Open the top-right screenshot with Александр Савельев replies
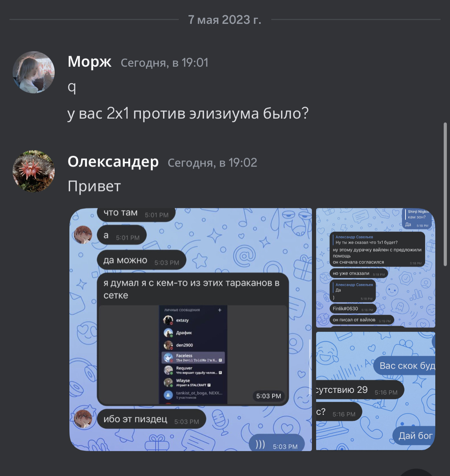Screen dimensions: 450x476 (x=376, y=268)
